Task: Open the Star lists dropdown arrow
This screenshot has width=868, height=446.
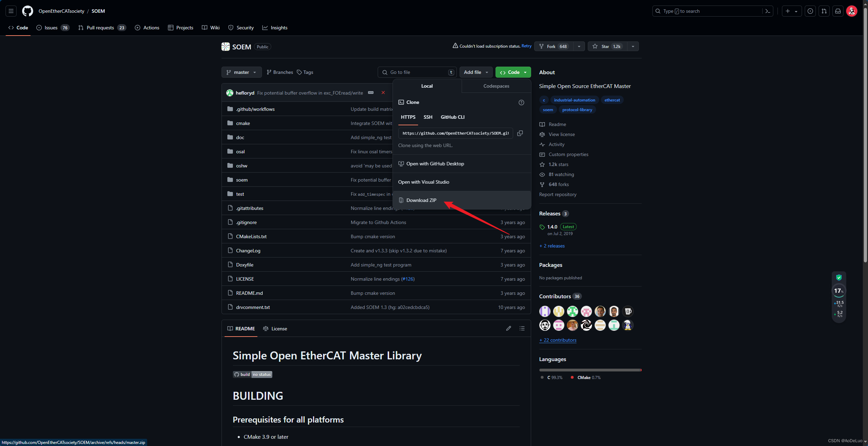Action: (x=633, y=46)
